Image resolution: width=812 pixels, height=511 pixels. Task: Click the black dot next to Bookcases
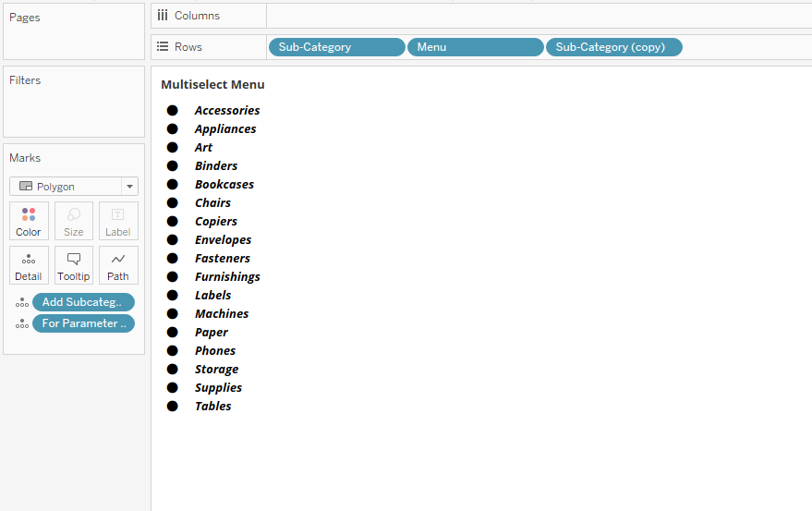tap(173, 185)
